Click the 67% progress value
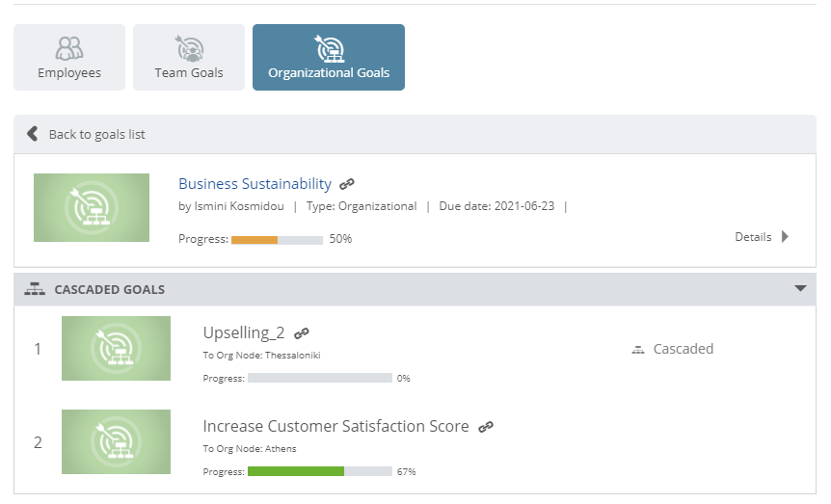 [x=407, y=471]
